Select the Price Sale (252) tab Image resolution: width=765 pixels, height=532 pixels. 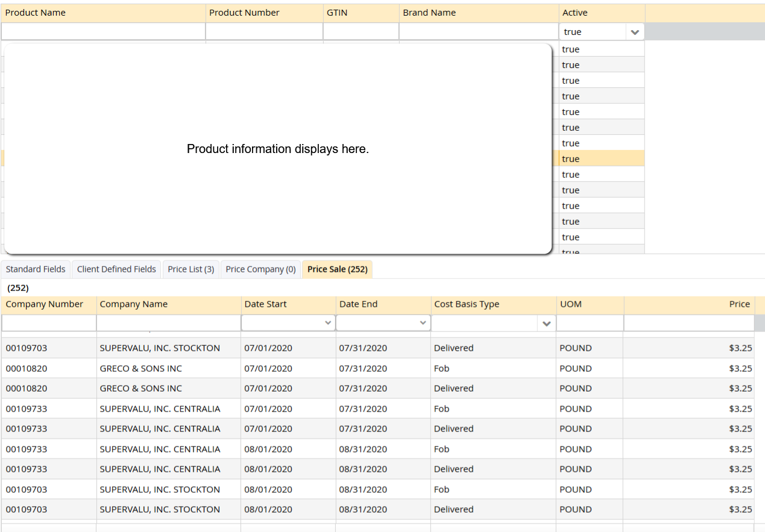pyautogui.click(x=337, y=269)
